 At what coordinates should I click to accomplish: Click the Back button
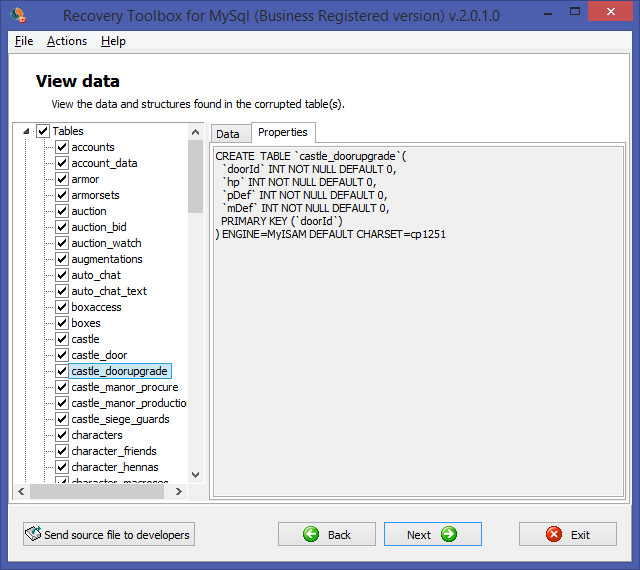point(327,534)
